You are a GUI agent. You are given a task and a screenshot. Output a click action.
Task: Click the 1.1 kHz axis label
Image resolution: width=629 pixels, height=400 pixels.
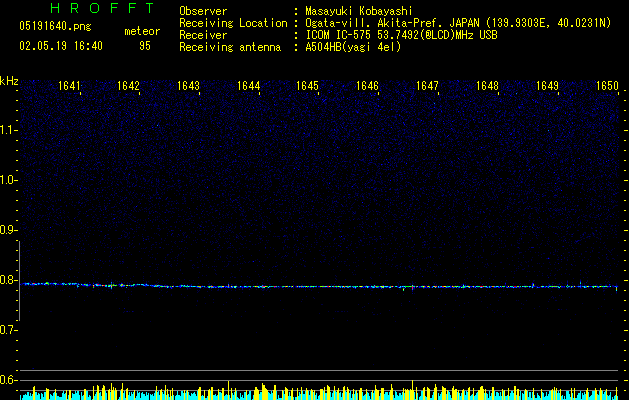[x=8, y=130]
